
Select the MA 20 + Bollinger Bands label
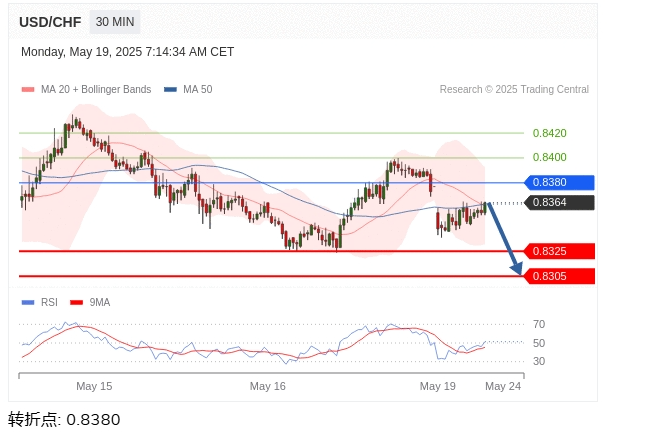(96, 89)
